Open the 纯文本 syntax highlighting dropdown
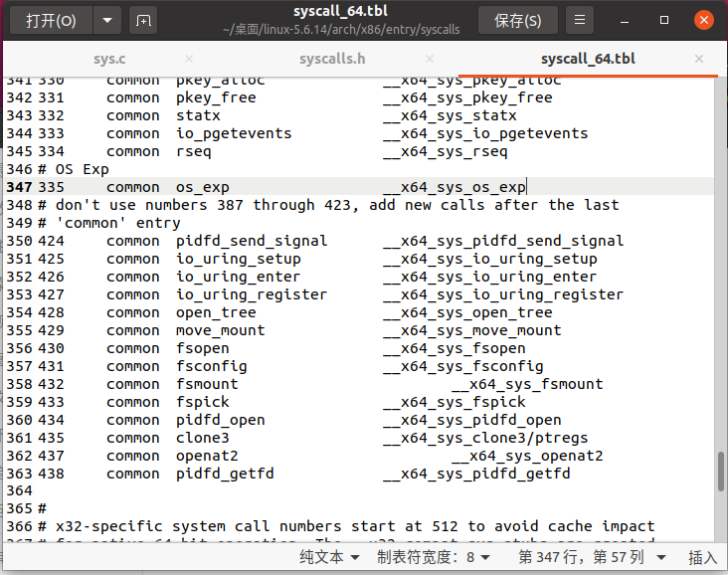This screenshot has height=575, width=728. pos(329,557)
